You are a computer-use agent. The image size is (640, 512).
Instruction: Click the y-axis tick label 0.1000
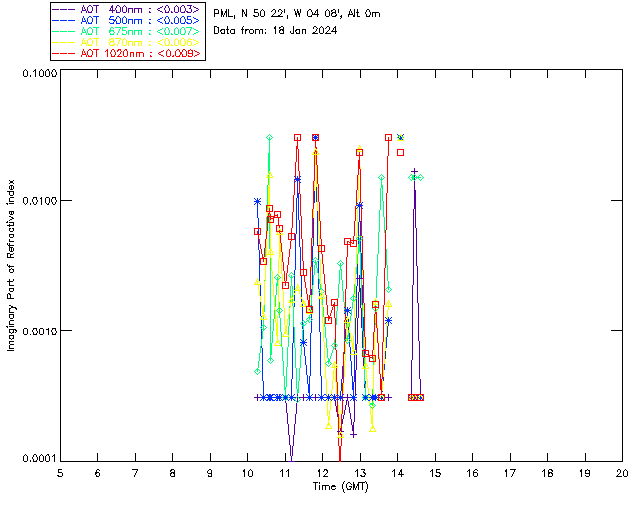coord(40,73)
